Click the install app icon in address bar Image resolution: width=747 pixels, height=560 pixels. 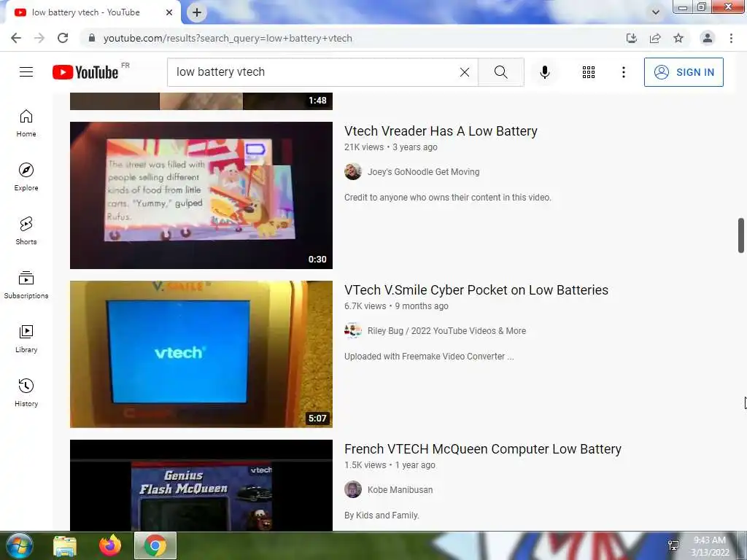click(x=631, y=38)
